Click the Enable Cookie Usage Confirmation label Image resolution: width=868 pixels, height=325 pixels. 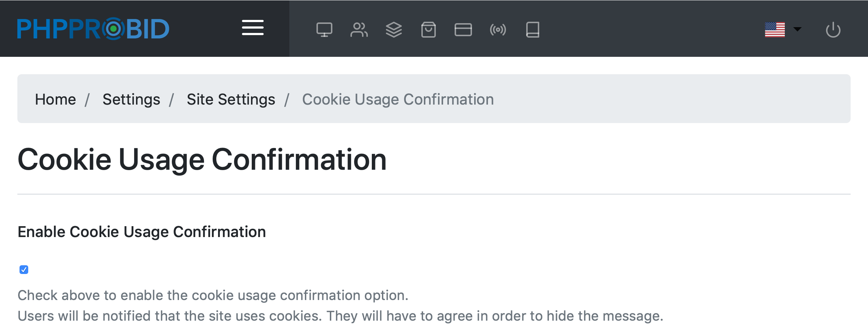tap(142, 232)
